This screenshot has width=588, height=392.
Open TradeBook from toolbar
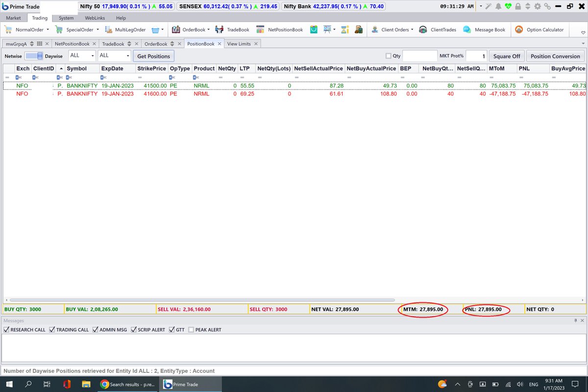(232, 30)
